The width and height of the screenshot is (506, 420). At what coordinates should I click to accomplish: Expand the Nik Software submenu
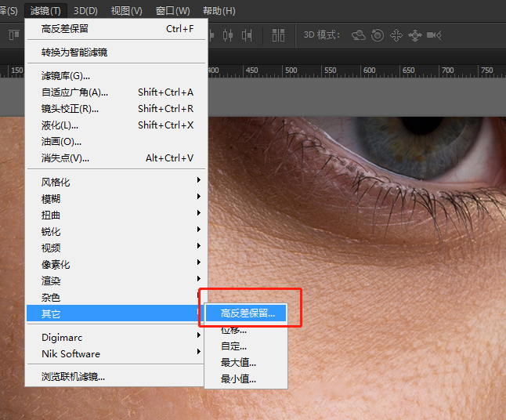coord(116,354)
